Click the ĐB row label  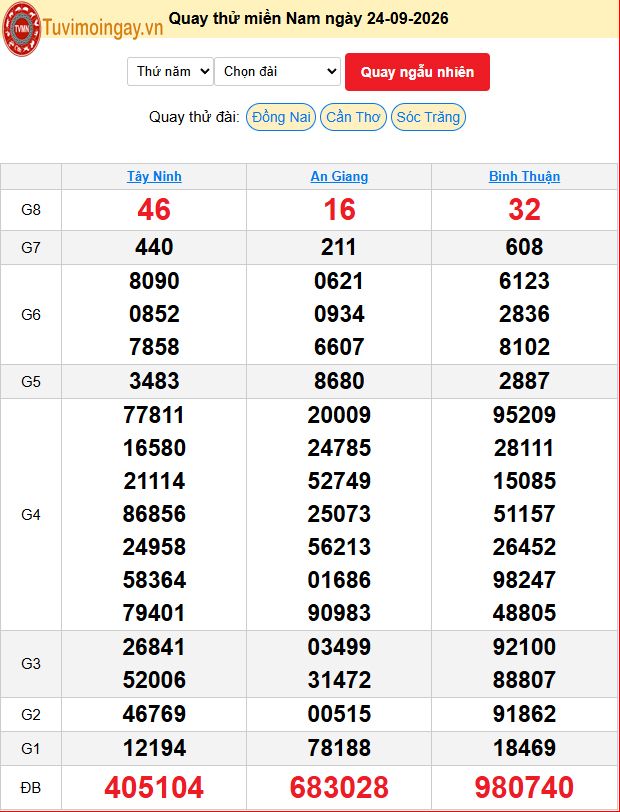click(x=31, y=788)
